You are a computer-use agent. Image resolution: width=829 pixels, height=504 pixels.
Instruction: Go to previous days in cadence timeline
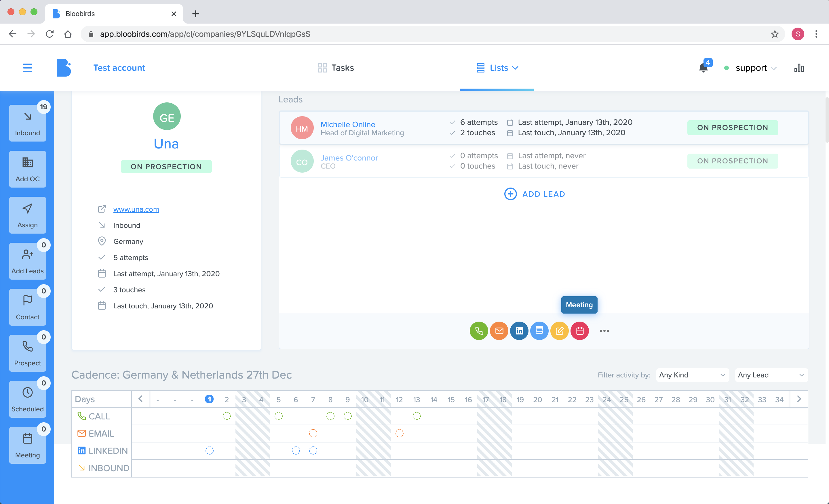click(x=141, y=399)
